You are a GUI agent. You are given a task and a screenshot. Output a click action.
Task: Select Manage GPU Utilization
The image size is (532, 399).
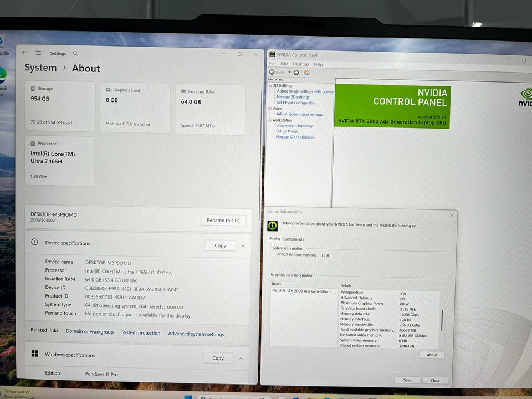click(295, 137)
